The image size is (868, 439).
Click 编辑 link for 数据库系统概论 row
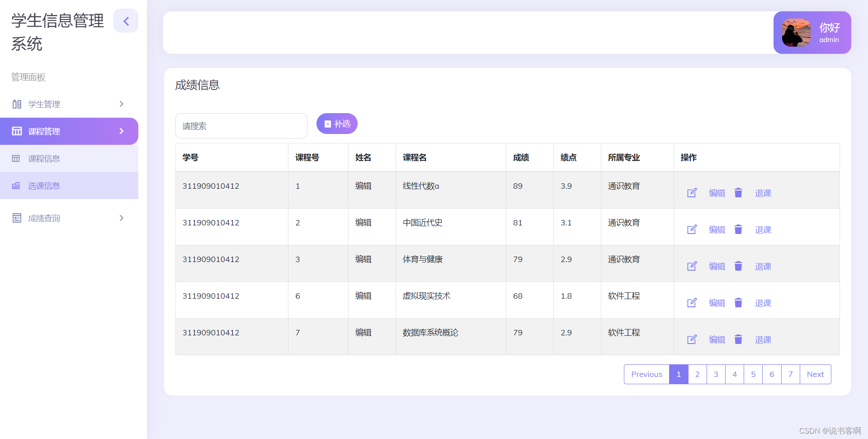click(x=717, y=340)
